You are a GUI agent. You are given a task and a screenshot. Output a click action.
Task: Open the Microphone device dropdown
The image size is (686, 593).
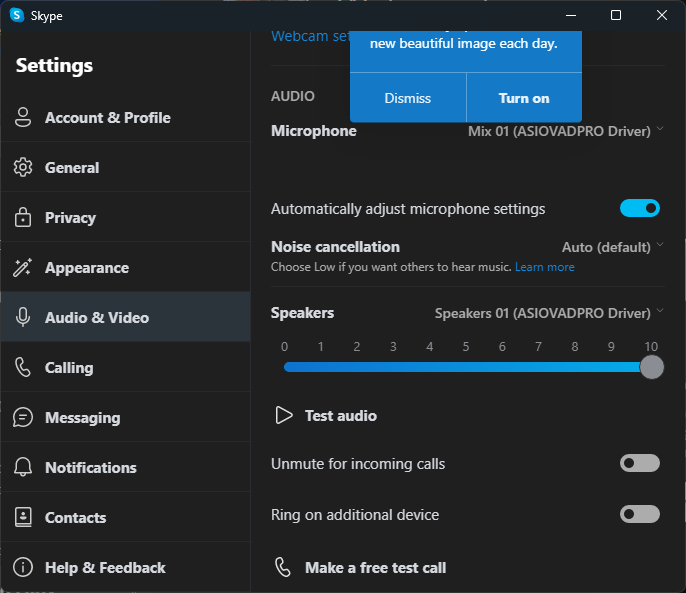[565, 131]
